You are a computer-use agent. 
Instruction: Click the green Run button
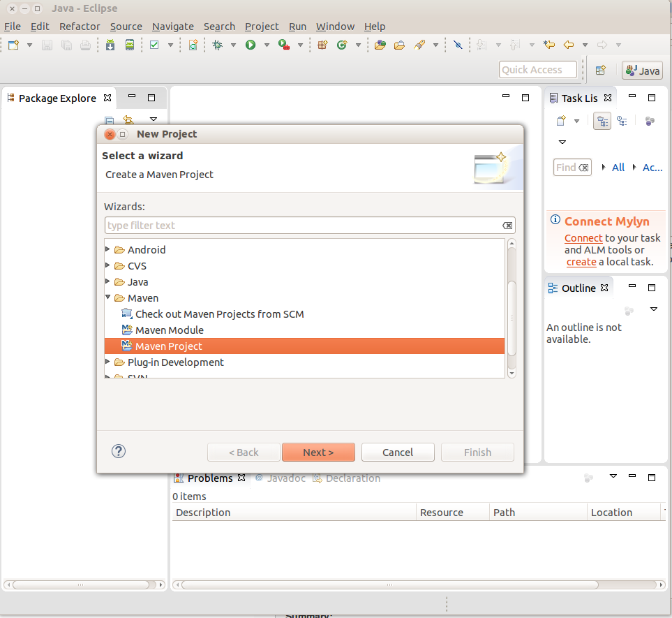[x=251, y=45]
